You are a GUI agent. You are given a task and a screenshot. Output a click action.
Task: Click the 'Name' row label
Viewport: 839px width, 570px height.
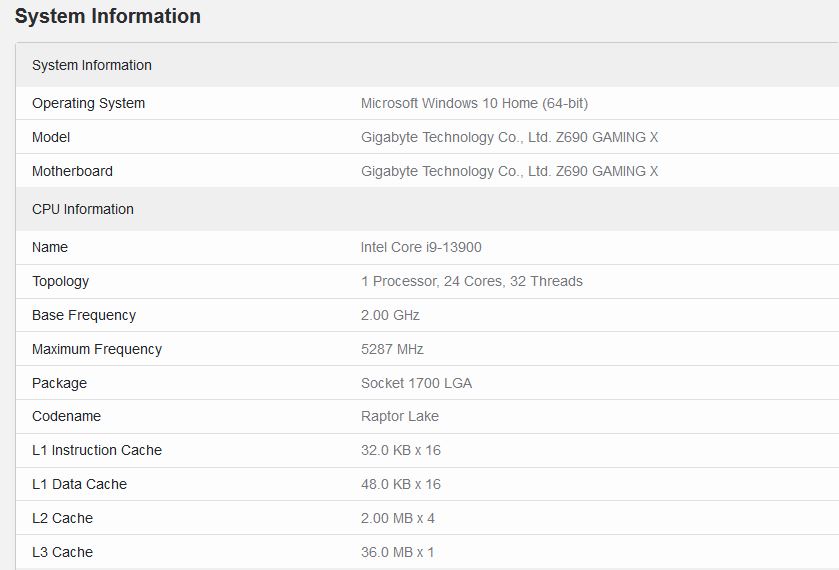coord(50,247)
